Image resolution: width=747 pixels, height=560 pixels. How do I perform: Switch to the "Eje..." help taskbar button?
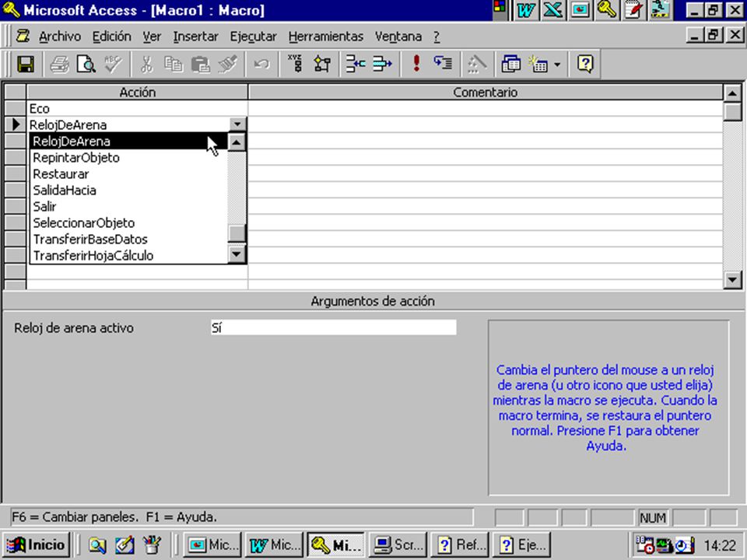[x=521, y=544]
